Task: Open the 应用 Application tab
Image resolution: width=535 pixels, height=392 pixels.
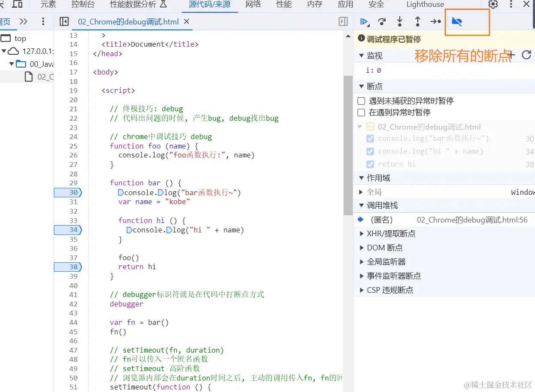Action: point(345,4)
